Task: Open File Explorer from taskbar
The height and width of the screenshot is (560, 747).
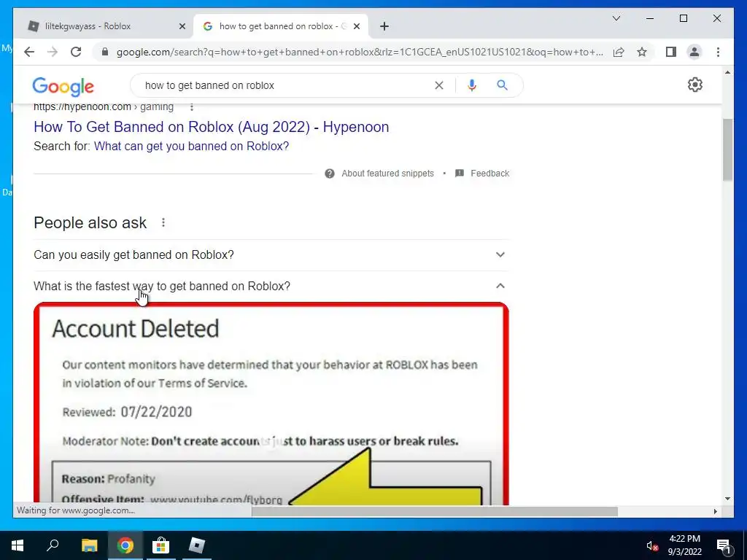Action: click(89, 545)
